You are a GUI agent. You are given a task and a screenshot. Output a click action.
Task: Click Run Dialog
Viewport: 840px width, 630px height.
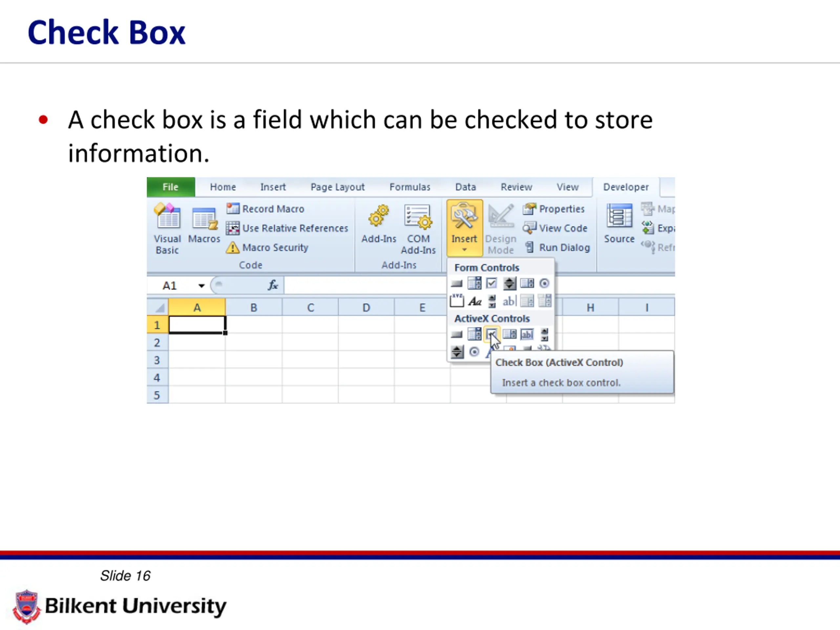click(557, 248)
